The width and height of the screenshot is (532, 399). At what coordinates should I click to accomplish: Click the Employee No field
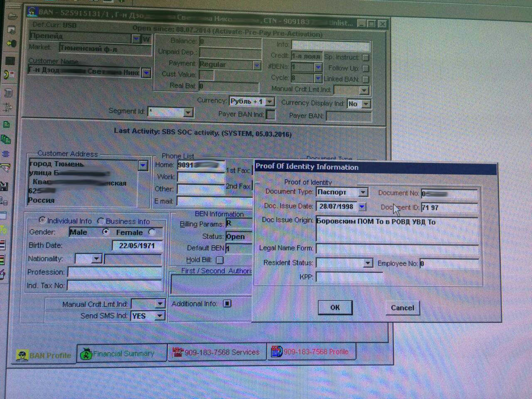click(449, 264)
